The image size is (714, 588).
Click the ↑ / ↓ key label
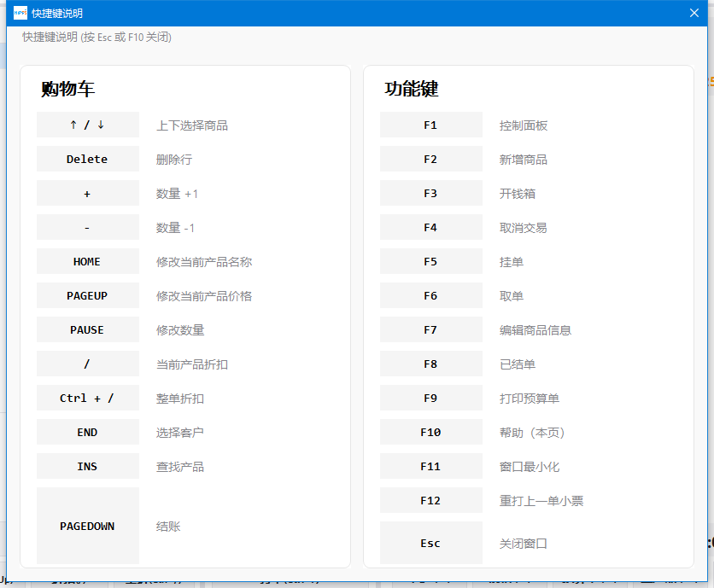tap(87, 125)
